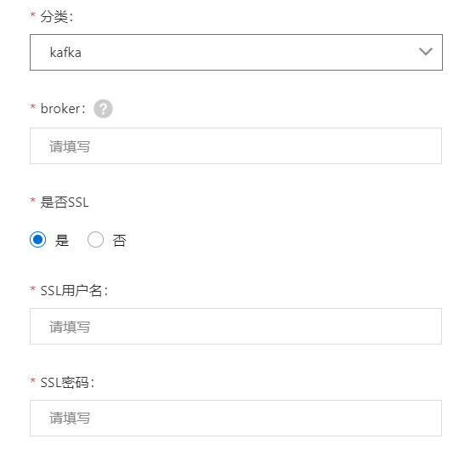Click the red asterisk beside broker
476x456 pixels.
click(33, 106)
